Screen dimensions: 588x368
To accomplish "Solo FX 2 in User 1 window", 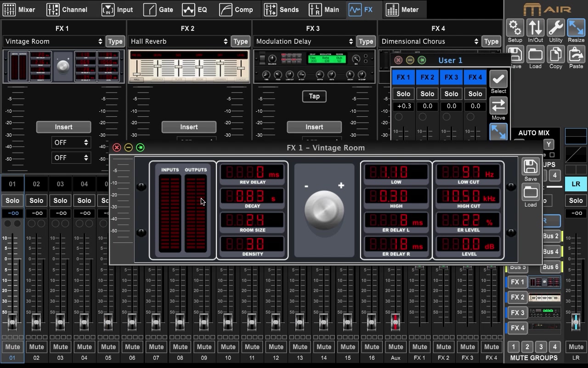I will click(427, 94).
